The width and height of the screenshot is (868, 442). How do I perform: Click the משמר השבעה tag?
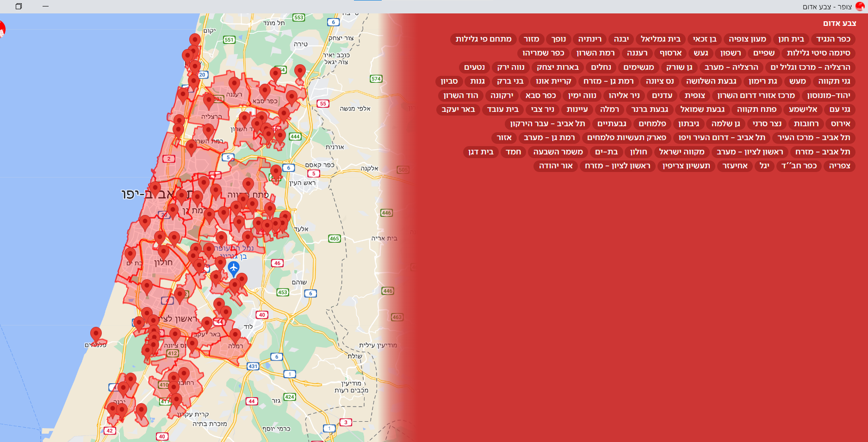[558, 152]
